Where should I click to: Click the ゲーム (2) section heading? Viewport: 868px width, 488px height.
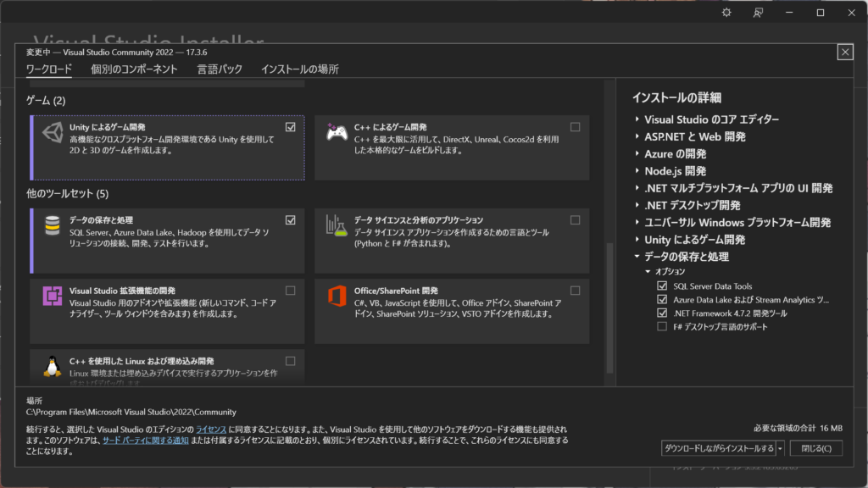pyautogui.click(x=46, y=100)
